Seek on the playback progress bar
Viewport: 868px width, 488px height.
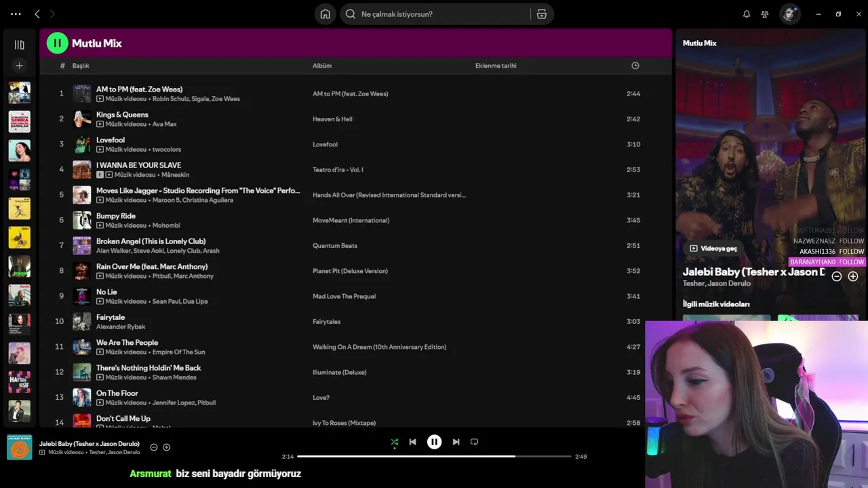tap(434, 456)
